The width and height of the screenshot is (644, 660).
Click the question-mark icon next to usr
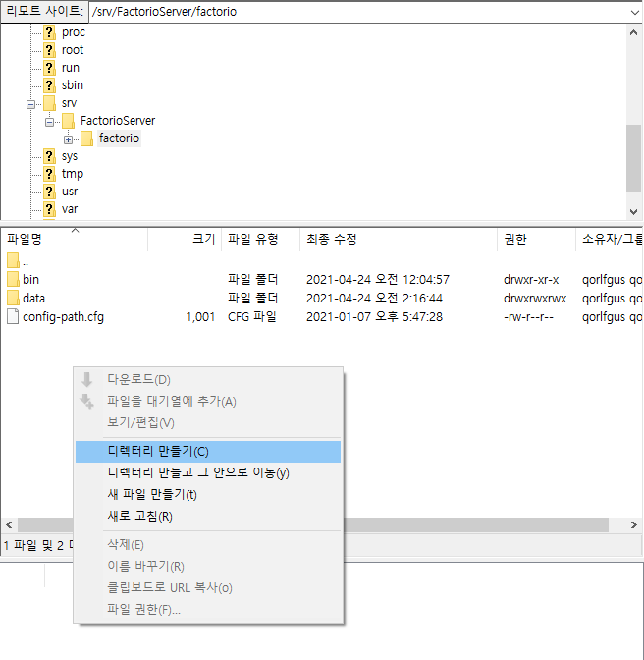tap(49, 192)
